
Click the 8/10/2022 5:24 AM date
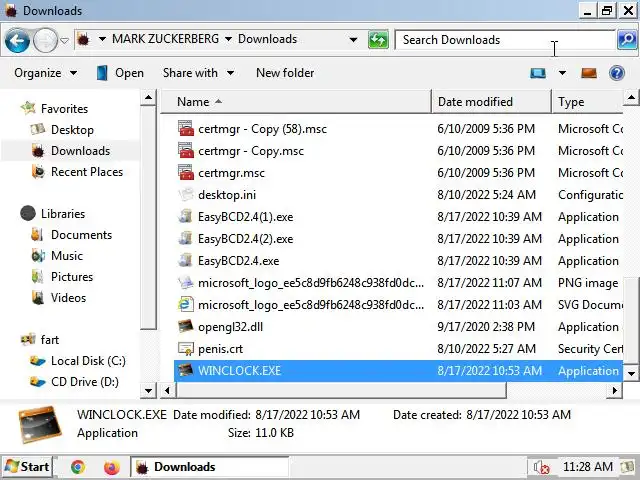point(487,195)
